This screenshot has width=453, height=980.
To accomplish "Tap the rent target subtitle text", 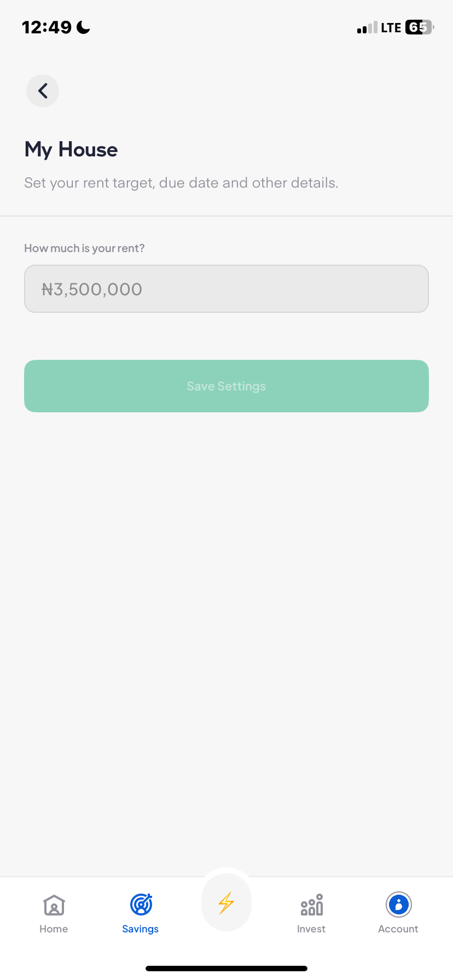I will click(x=181, y=183).
